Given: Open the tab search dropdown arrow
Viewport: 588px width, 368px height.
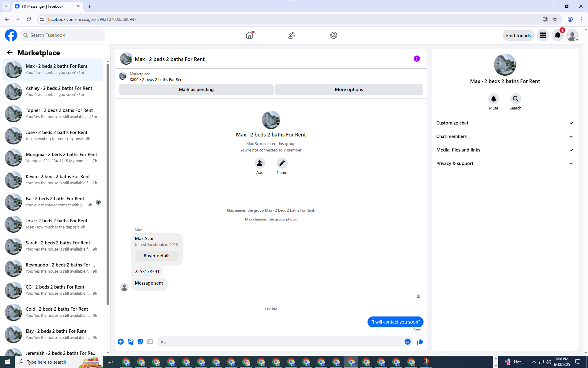Looking at the screenshot, I should 6,6.
